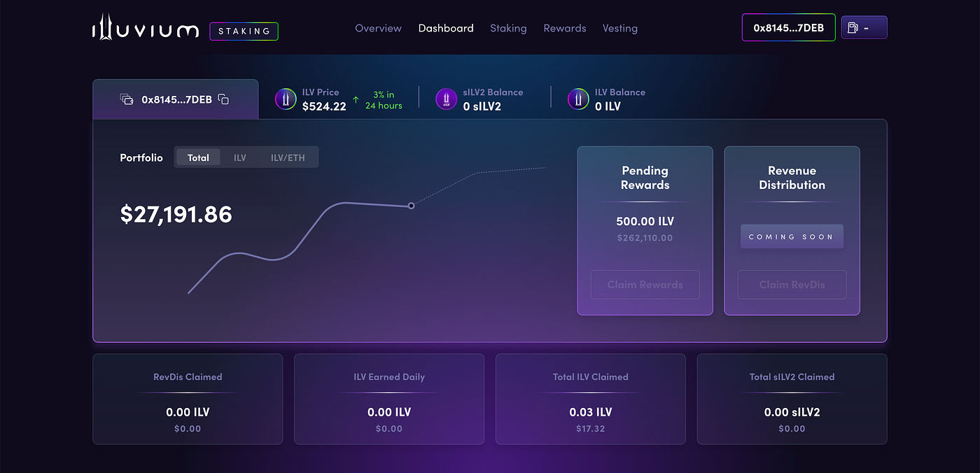The width and height of the screenshot is (980, 473).
Task: Click the ILV Earned Daily card
Action: (x=389, y=399)
